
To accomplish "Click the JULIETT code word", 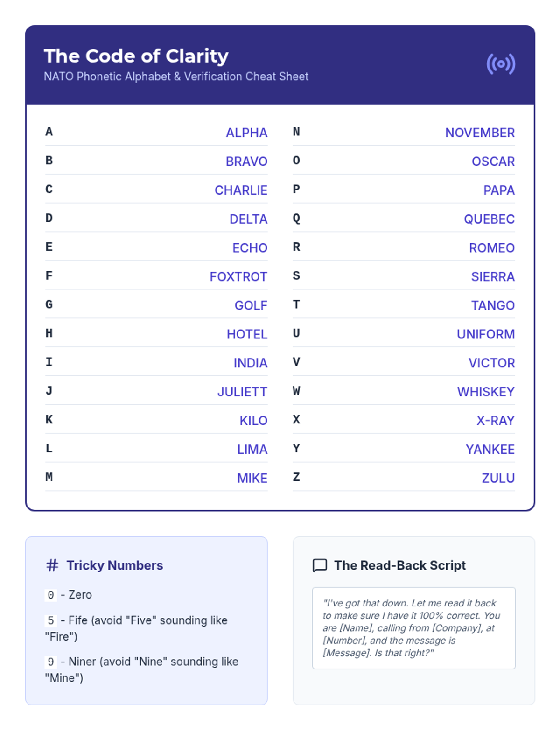I will (x=242, y=392).
